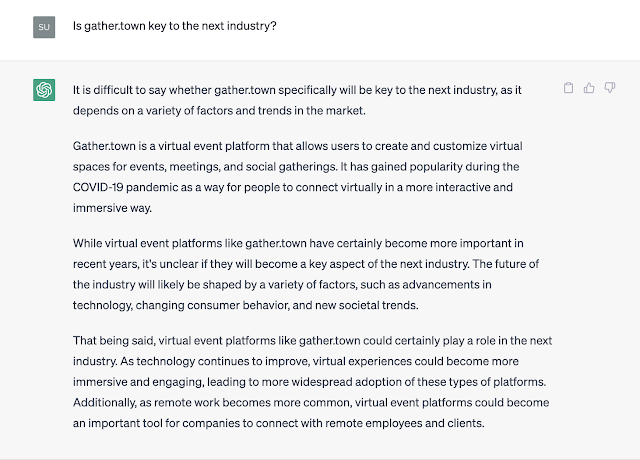This screenshot has width=640, height=460.
Task: Give the response a thumbs up
Action: coord(589,88)
